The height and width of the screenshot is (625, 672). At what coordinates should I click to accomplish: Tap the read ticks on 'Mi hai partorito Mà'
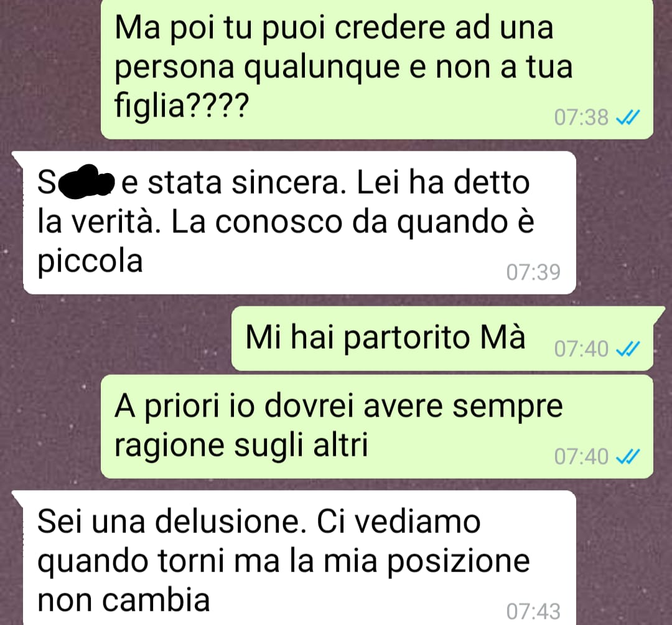pyautogui.click(x=628, y=349)
